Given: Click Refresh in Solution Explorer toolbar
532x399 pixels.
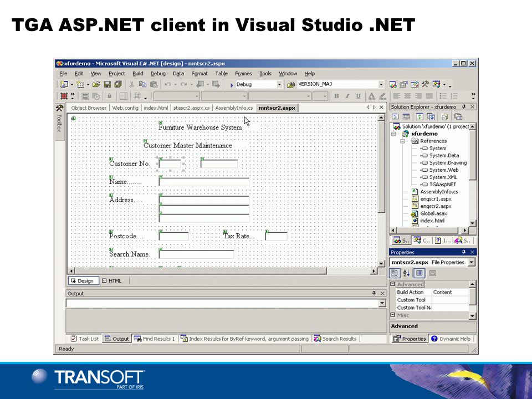Looking at the screenshot, I should coord(420,117).
